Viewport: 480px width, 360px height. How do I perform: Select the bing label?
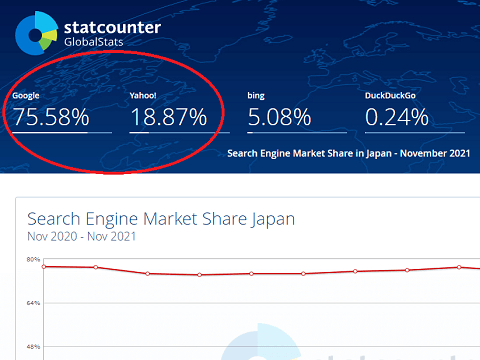pyautogui.click(x=256, y=96)
